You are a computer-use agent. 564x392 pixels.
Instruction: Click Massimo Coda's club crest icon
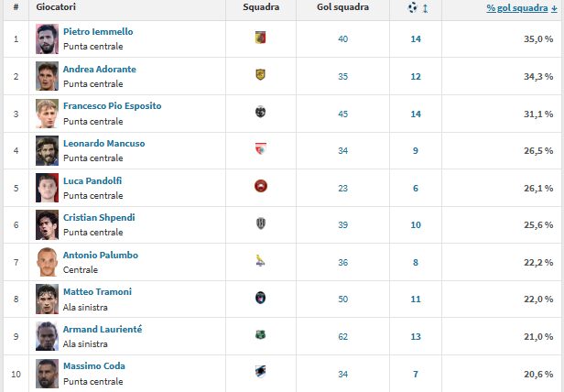261,372
